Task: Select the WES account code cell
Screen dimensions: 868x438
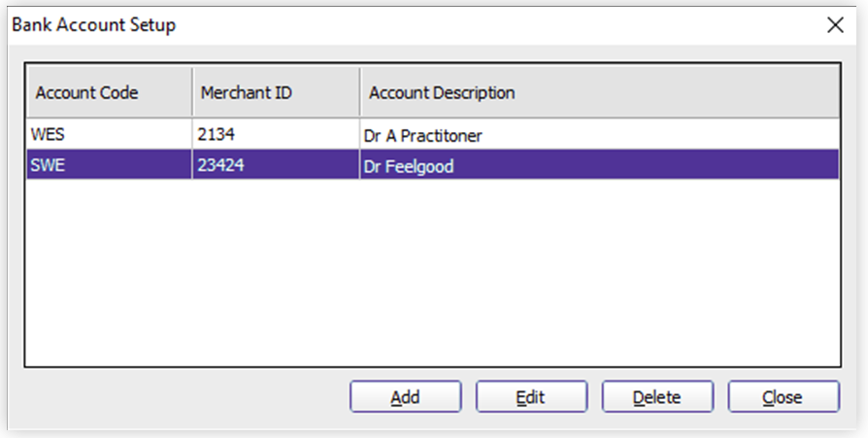Action: [x=110, y=135]
